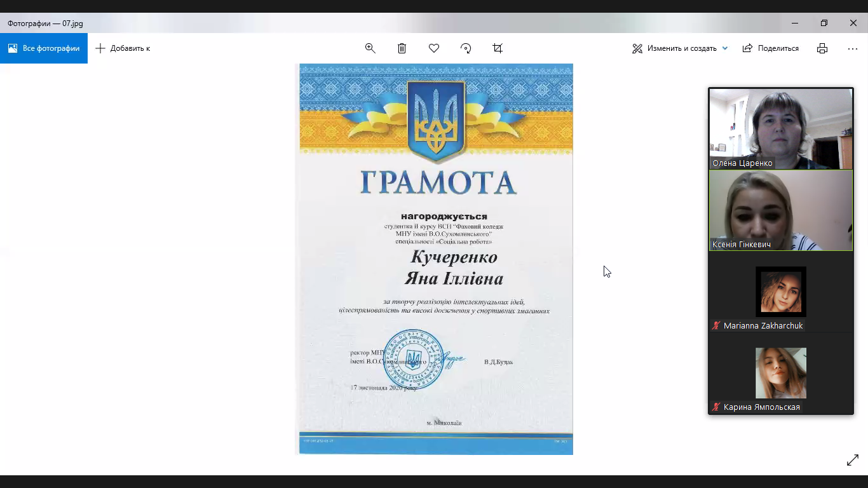Click Marianna Zakharchuk profile picture
The width and height of the screenshot is (868, 488).
[781, 292]
